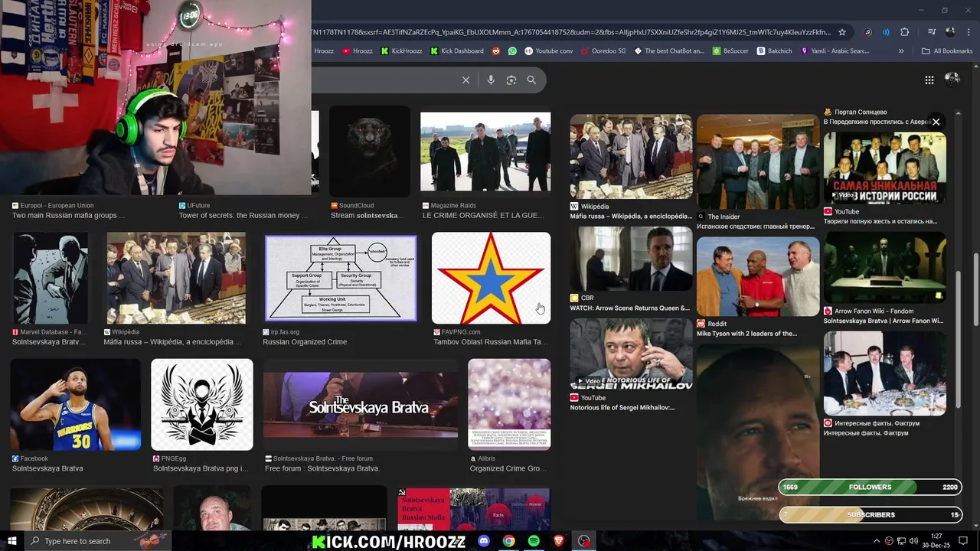Image resolution: width=980 pixels, height=551 pixels.
Task: Start a voice search with the microphone icon
Action: click(x=491, y=80)
